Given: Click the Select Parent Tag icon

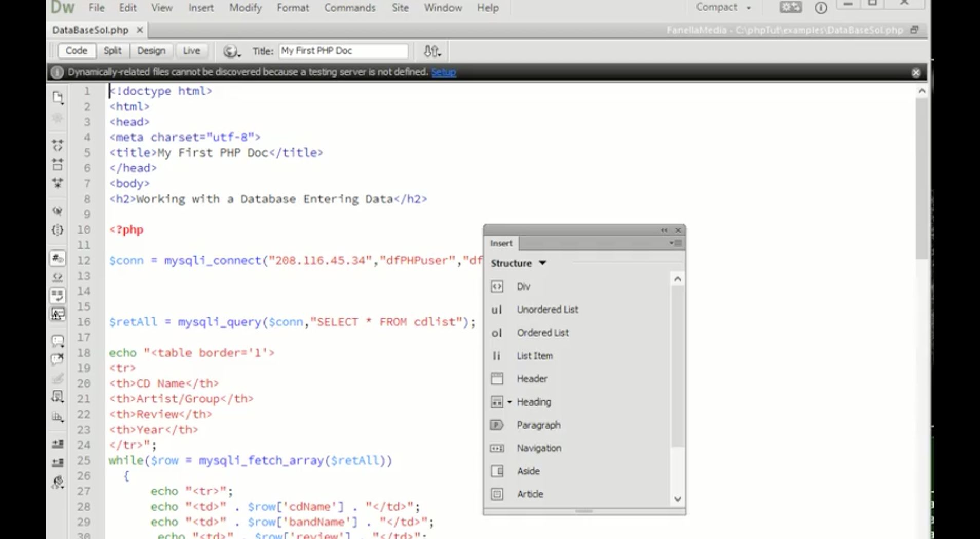Looking at the screenshot, I should tap(58, 211).
